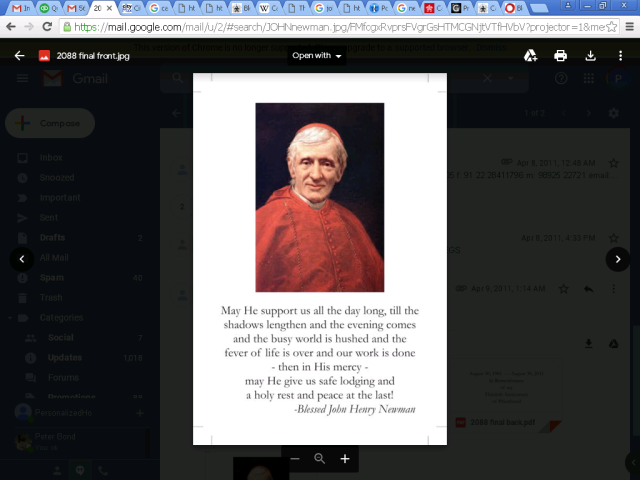Open the Google account avatar
Viewport: 640px width, 480px height.
(x=618, y=78)
